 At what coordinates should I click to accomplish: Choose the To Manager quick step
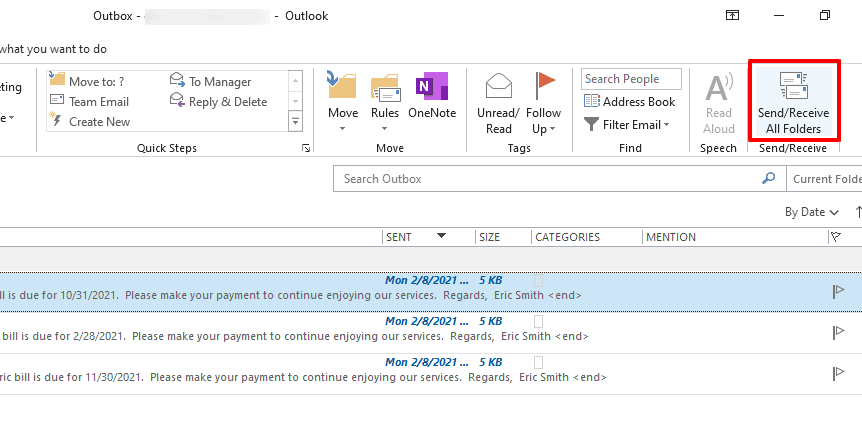coord(211,81)
